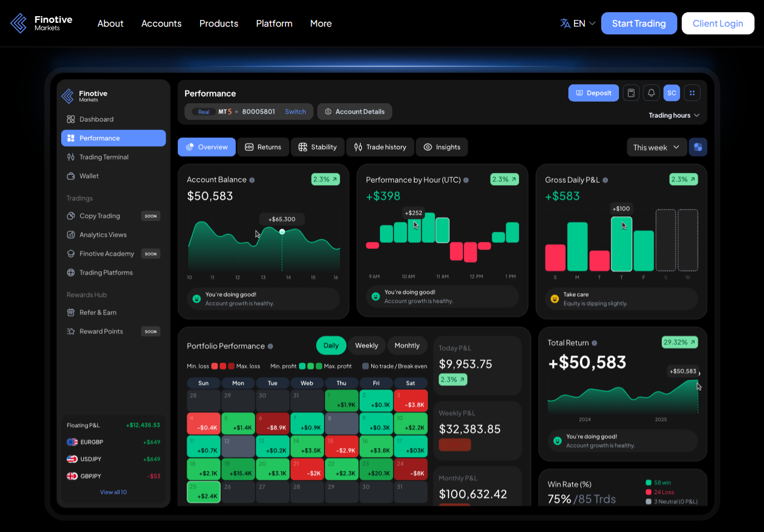Click Gross Daily P&L info icon

tap(606, 180)
